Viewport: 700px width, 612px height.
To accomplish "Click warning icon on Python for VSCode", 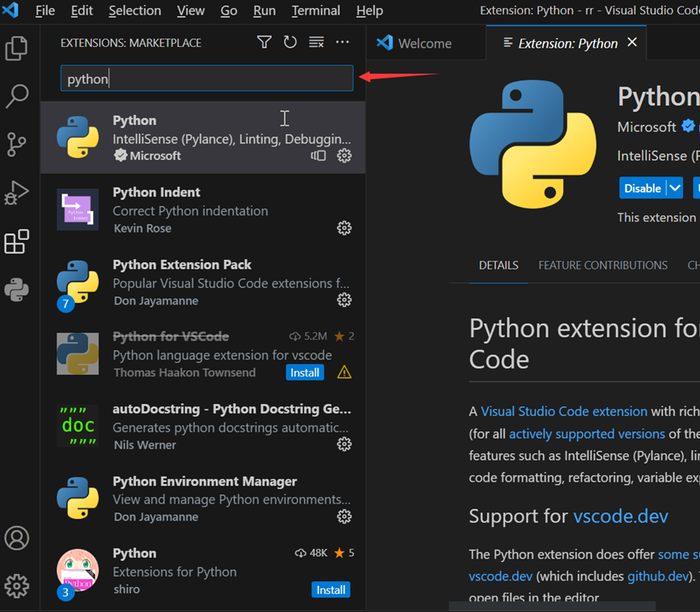I will (344, 372).
